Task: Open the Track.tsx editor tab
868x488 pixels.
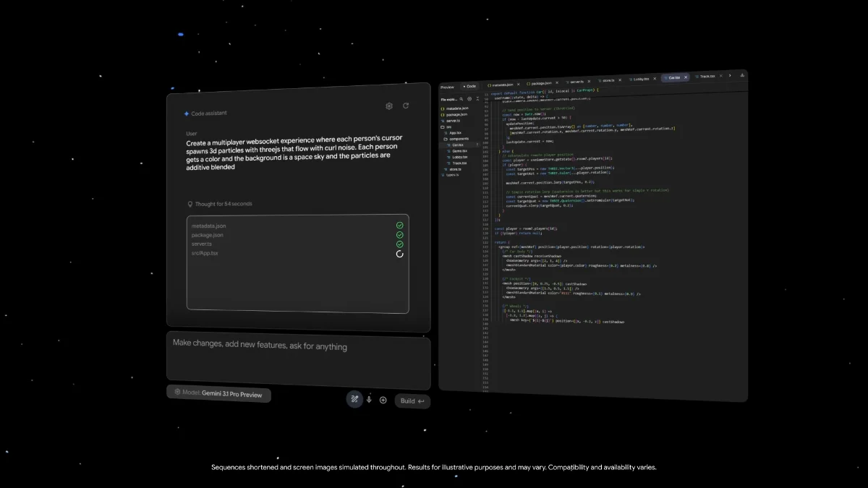Action: (705, 76)
